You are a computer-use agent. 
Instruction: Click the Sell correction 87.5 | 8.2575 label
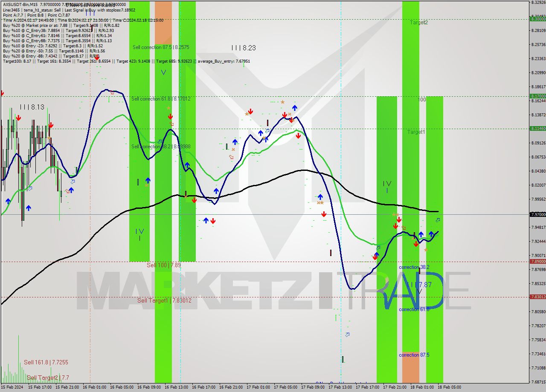[x=161, y=47]
